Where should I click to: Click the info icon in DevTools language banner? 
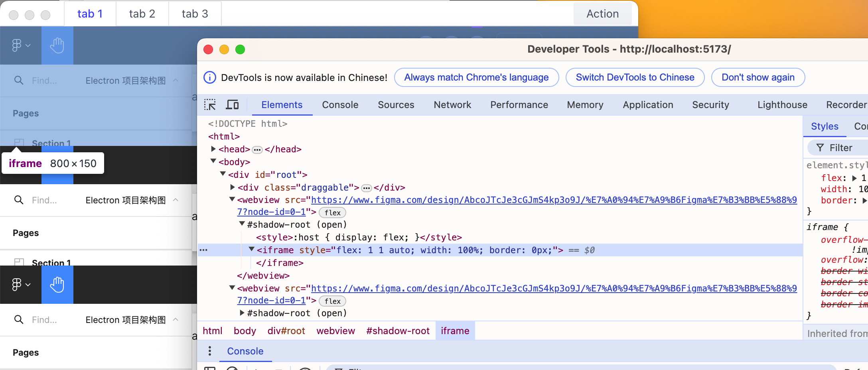[210, 77]
